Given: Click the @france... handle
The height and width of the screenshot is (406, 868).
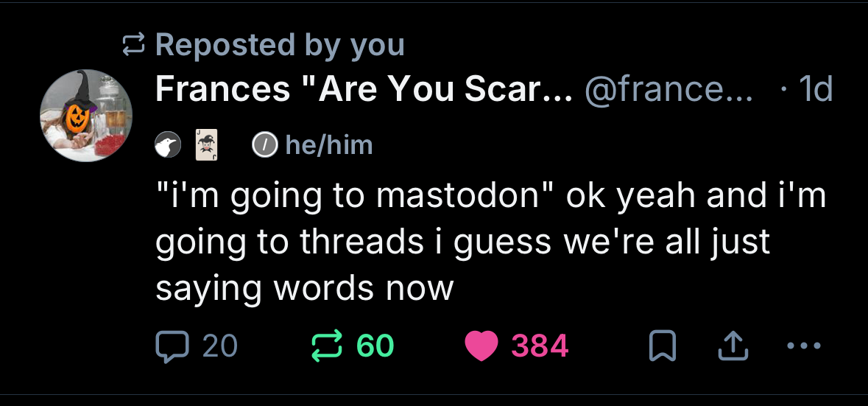Looking at the screenshot, I should click(x=668, y=90).
